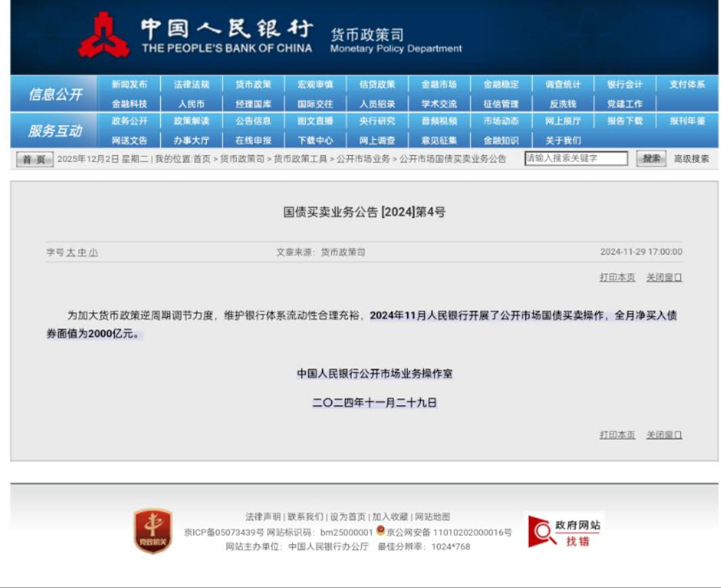Open the 政府网站找错 error-report icon

pos(564,533)
